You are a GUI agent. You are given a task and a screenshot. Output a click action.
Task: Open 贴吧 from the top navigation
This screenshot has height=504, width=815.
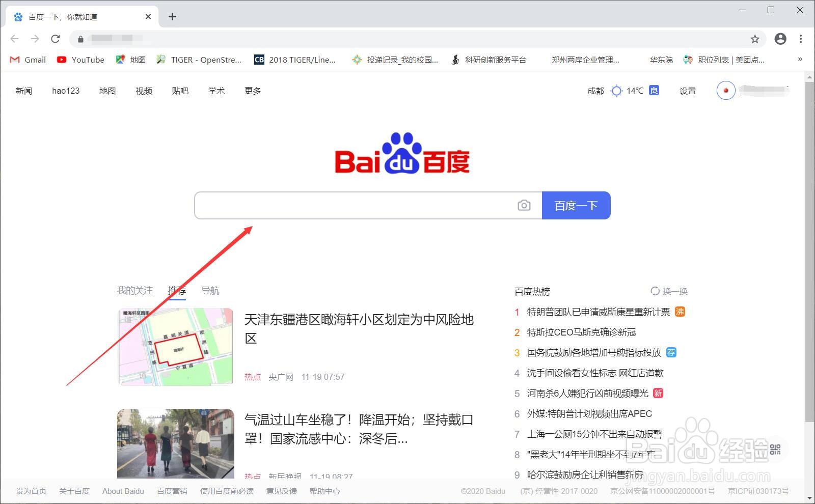180,91
